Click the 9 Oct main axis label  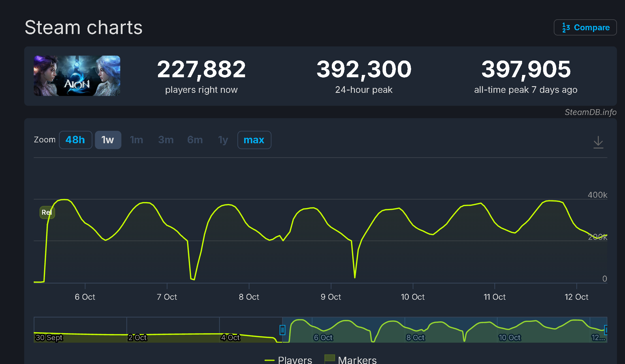[x=331, y=297]
